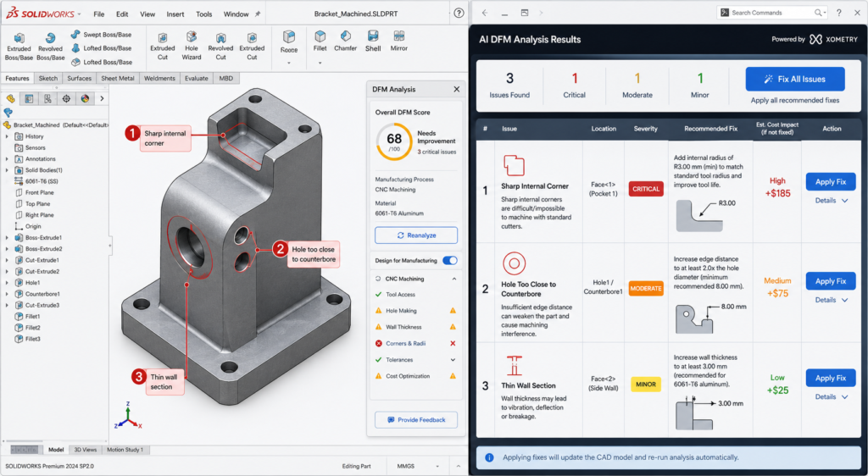Click the back arrow in the Xometry panel

point(484,13)
